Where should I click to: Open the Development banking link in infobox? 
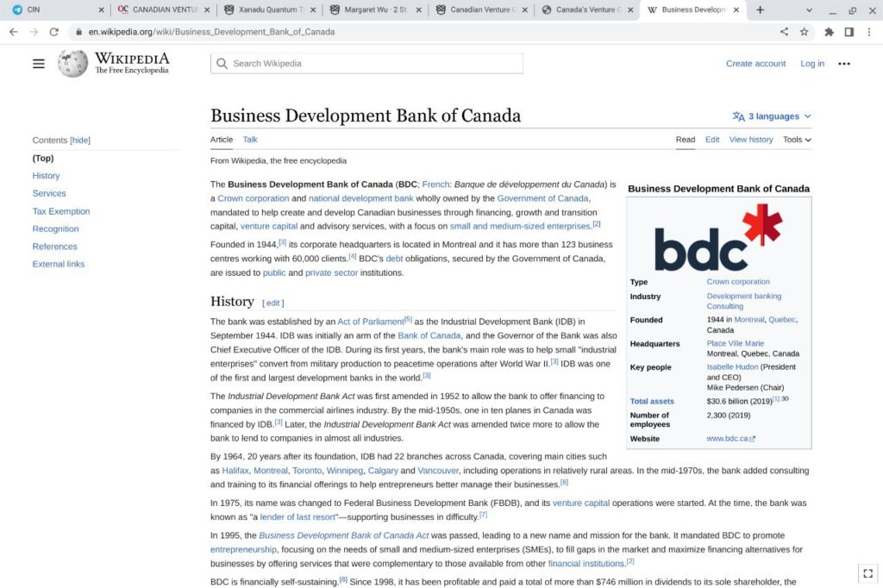coord(744,297)
